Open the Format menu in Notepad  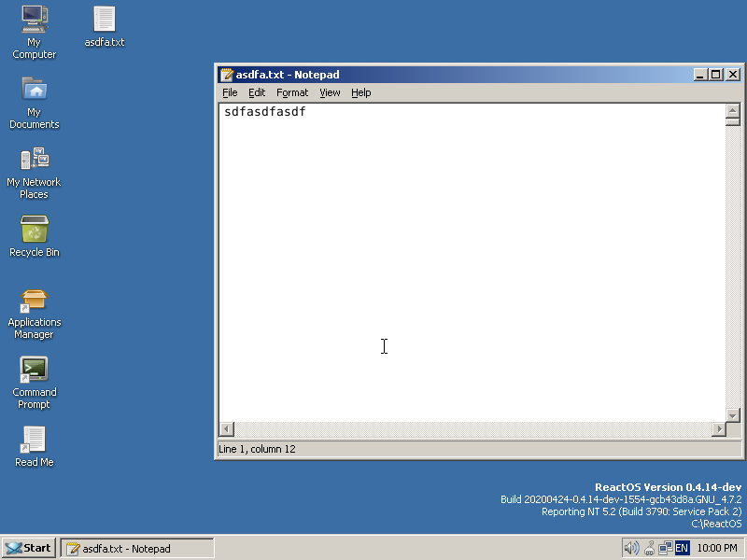point(292,92)
